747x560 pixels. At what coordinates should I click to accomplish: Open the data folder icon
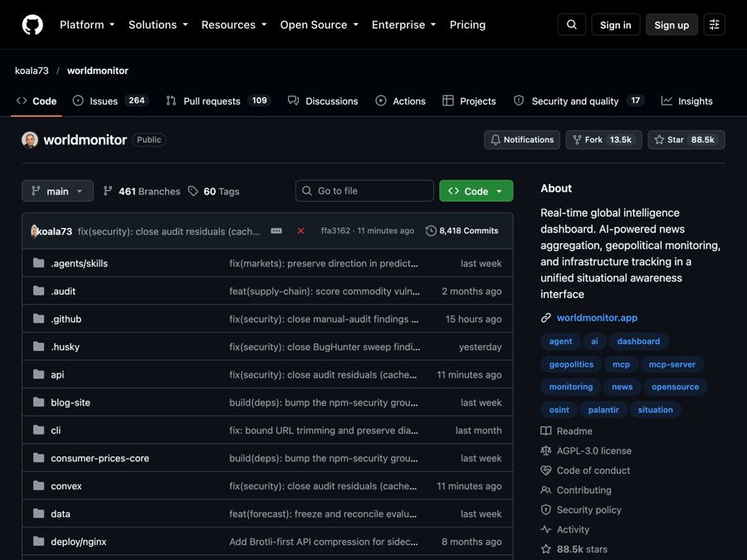pos(38,514)
